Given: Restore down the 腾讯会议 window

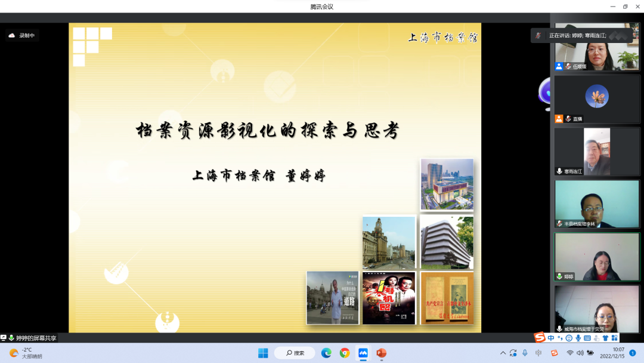Looking at the screenshot, I should point(625,7).
